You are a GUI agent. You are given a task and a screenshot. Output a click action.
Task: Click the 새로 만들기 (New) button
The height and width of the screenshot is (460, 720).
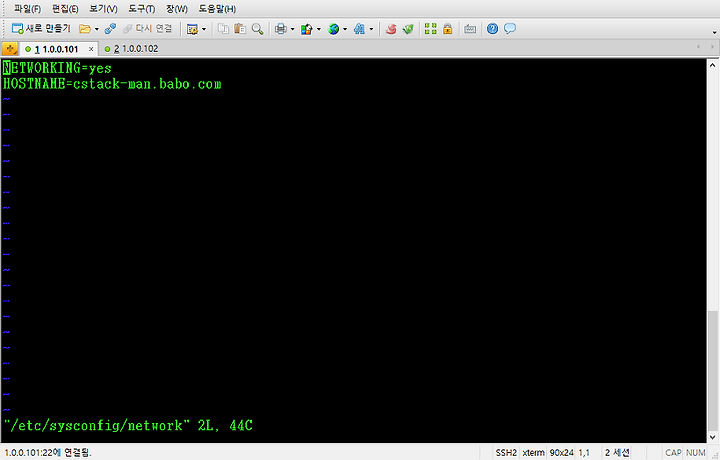[x=41, y=28]
